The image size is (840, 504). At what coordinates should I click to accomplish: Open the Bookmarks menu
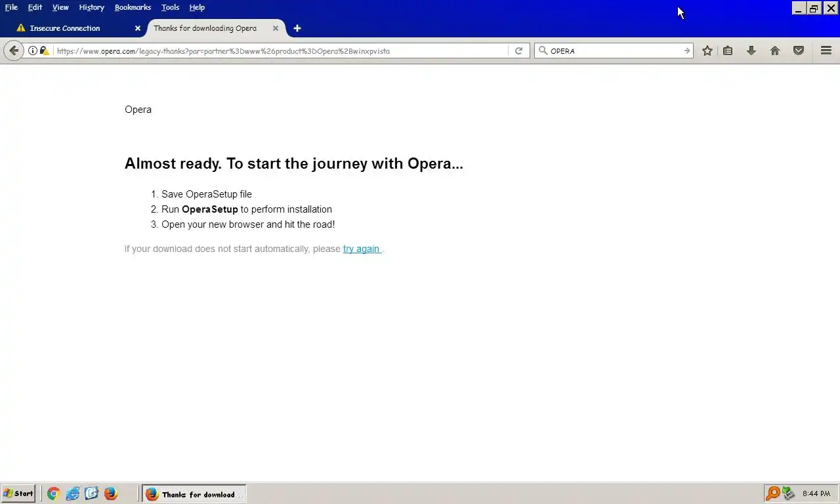point(133,7)
